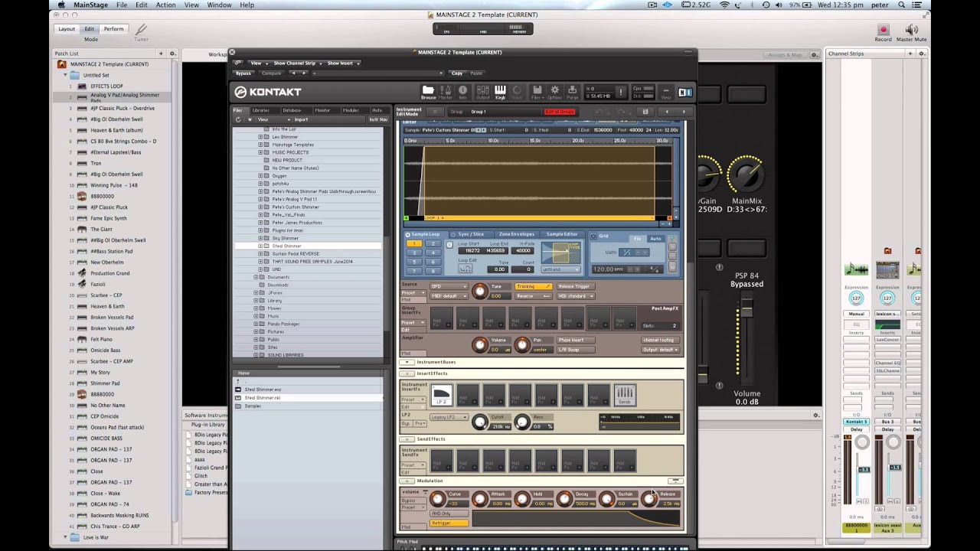Click the Tuner fork icon in MainStage
Screen dimensions: 980x551
[142, 29]
